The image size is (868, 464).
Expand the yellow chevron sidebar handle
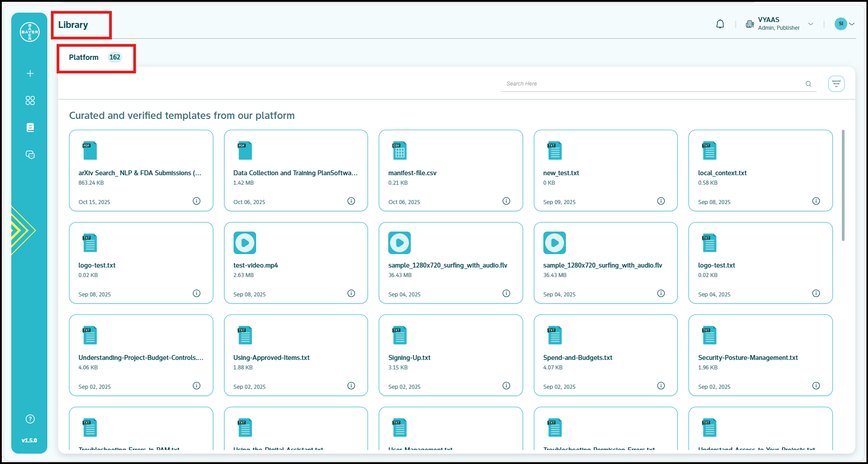[23, 230]
